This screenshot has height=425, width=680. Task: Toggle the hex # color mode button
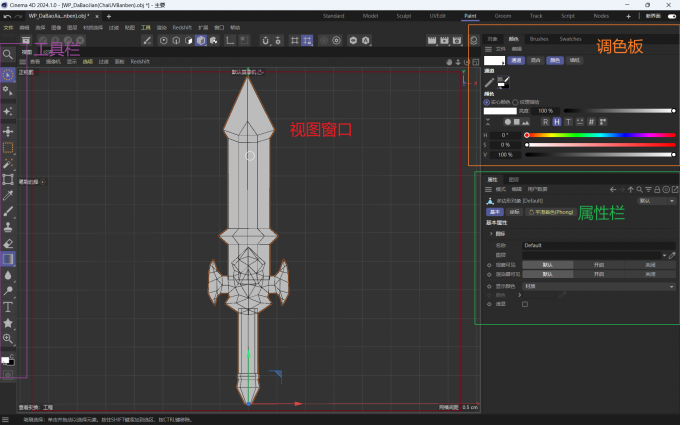point(591,122)
